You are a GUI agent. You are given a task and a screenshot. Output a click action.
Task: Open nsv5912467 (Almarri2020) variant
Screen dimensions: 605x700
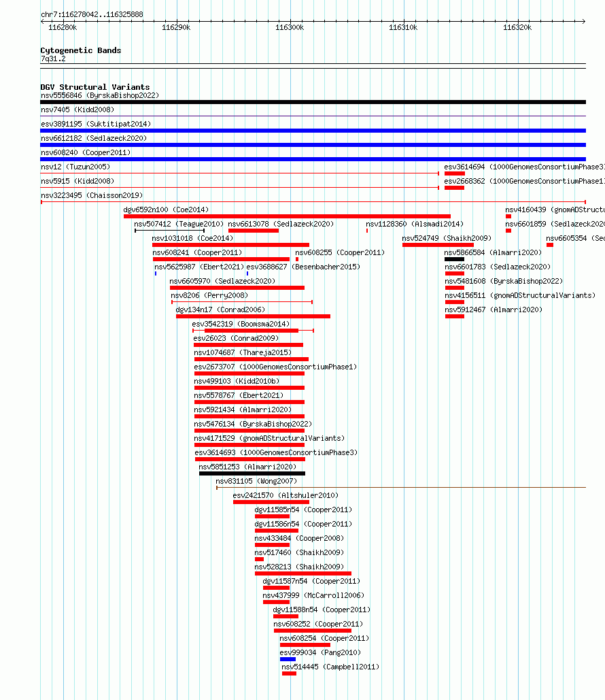click(x=494, y=310)
